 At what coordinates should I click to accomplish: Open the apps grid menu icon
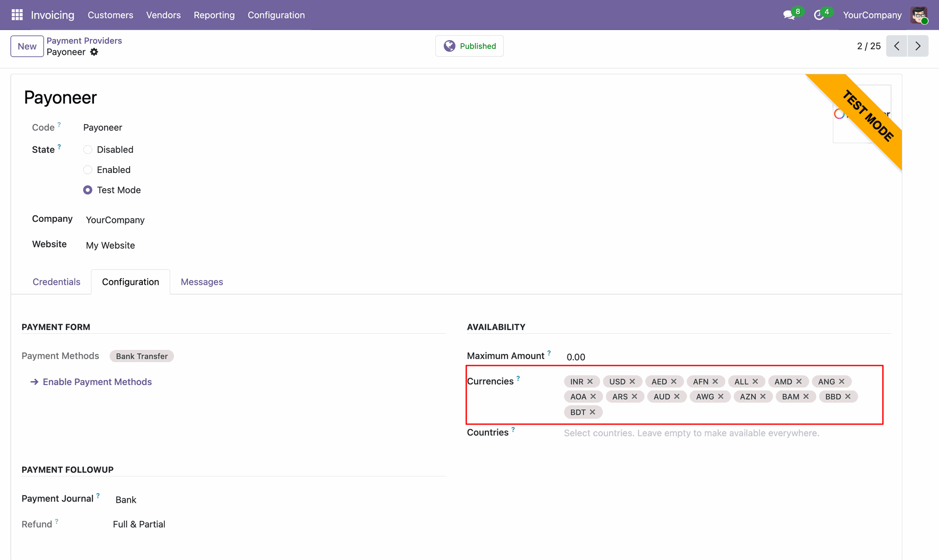pyautogui.click(x=17, y=15)
